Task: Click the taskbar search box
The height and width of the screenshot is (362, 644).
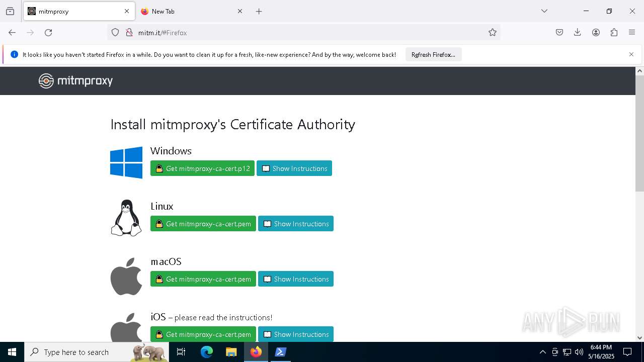Action: [97, 352]
